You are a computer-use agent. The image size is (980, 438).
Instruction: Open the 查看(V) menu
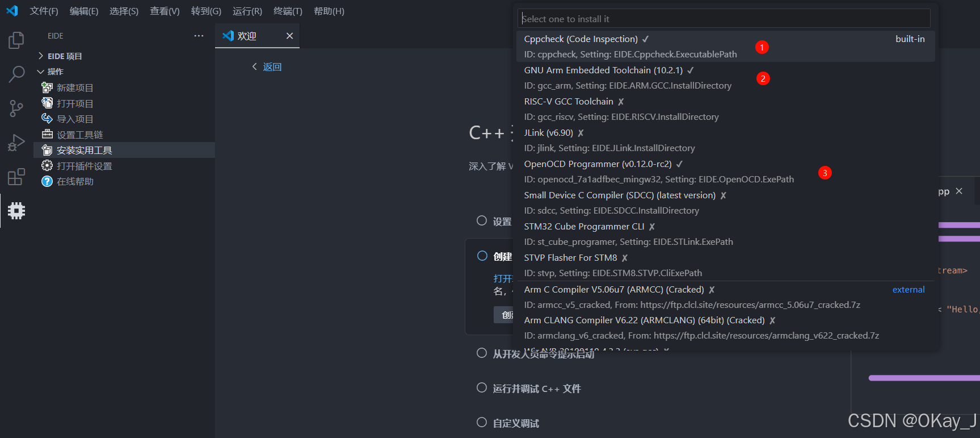[x=165, y=11]
